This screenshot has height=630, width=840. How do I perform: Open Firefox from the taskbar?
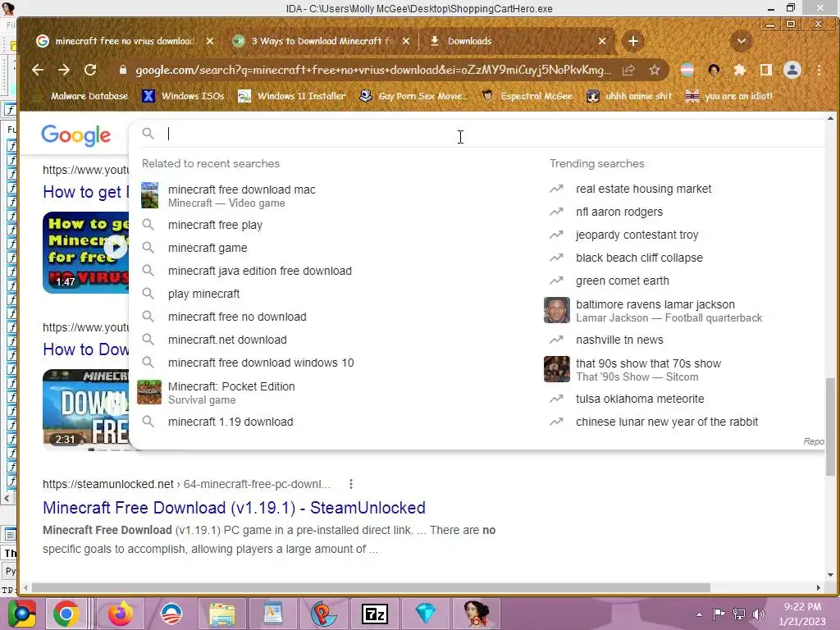(x=120, y=614)
